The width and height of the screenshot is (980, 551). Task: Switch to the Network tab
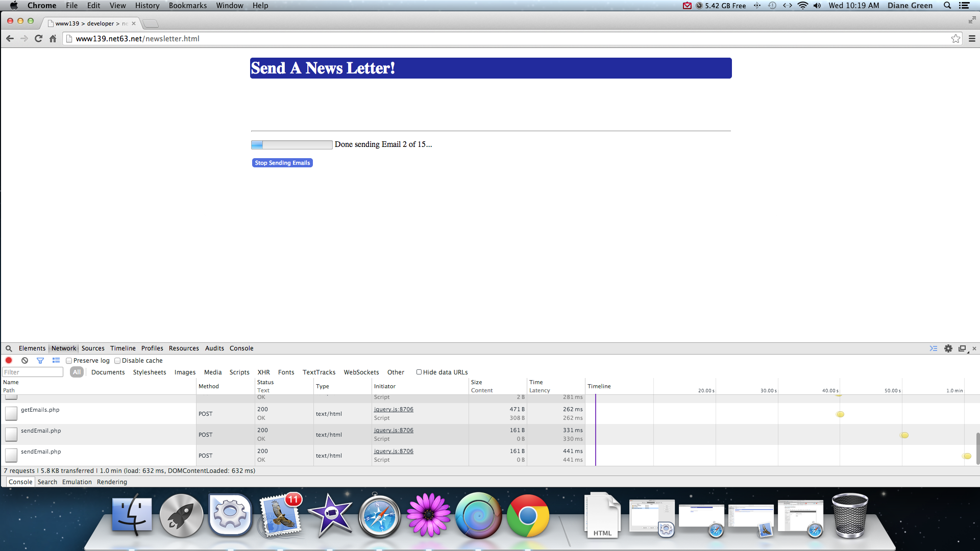tap(64, 348)
